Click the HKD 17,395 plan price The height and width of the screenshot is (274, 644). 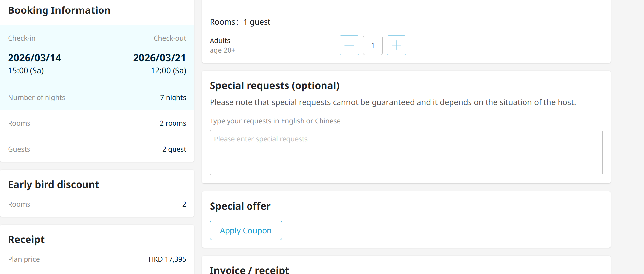pyautogui.click(x=167, y=259)
